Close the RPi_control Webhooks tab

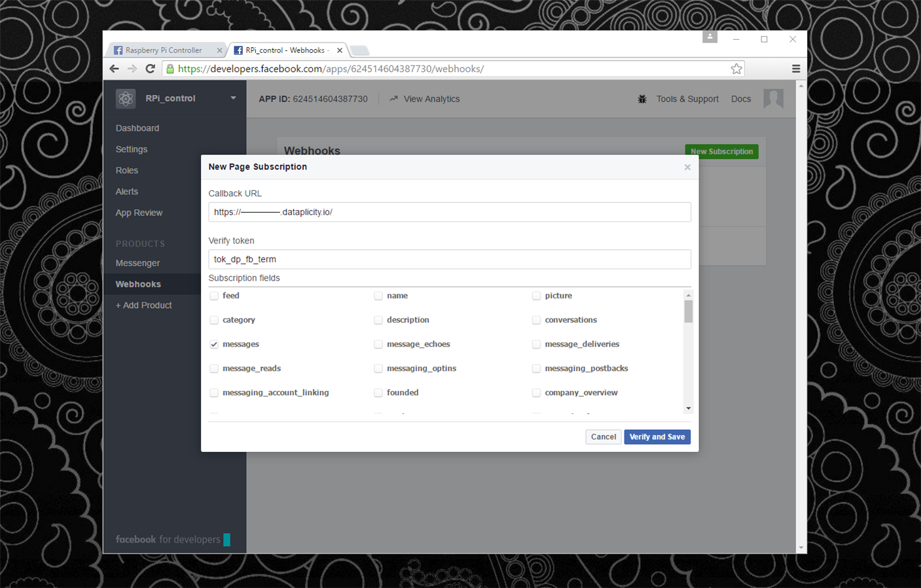(340, 50)
